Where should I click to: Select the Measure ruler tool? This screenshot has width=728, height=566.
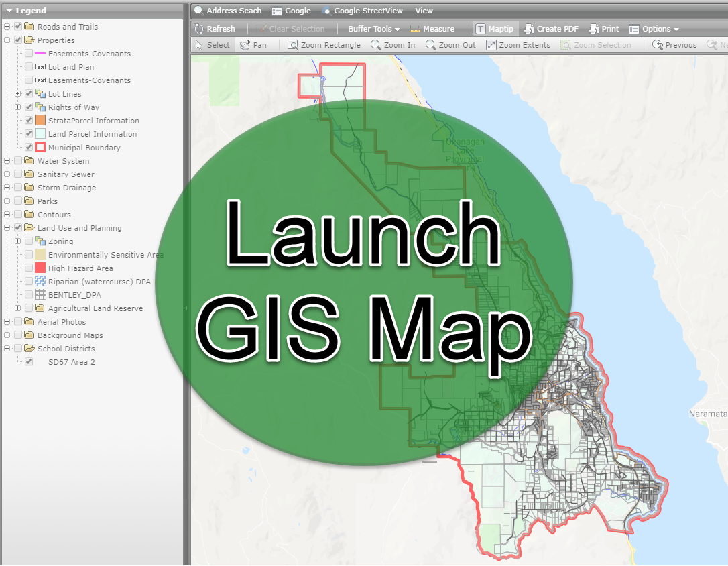(415, 29)
